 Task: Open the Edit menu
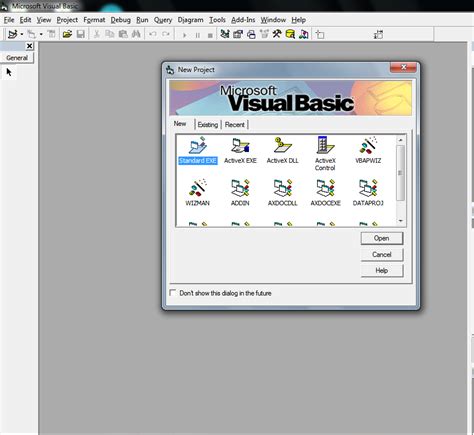tap(25, 20)
